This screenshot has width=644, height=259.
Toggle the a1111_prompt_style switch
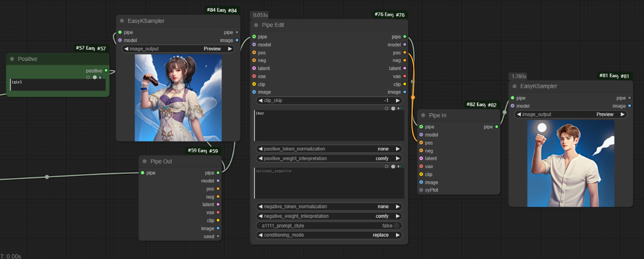[397, 225]
